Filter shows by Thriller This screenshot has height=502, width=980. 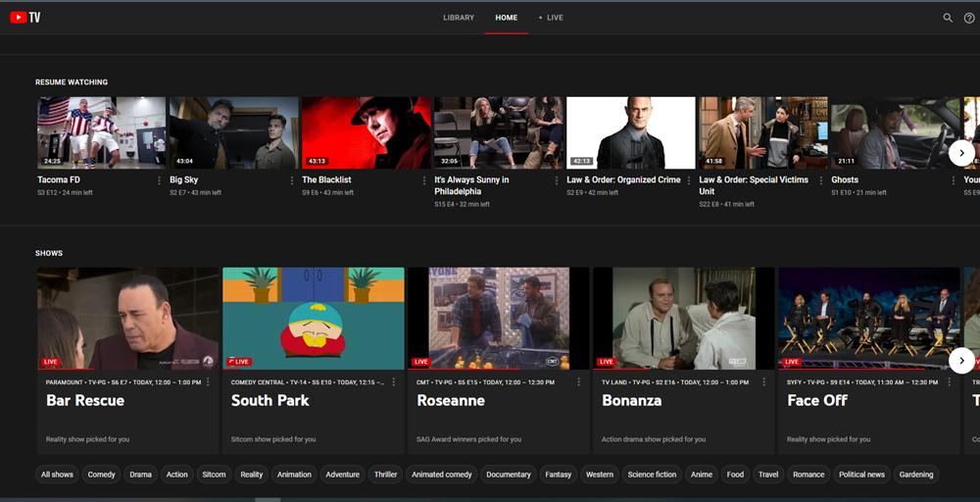pyautogui.click(x=385, y=475)
